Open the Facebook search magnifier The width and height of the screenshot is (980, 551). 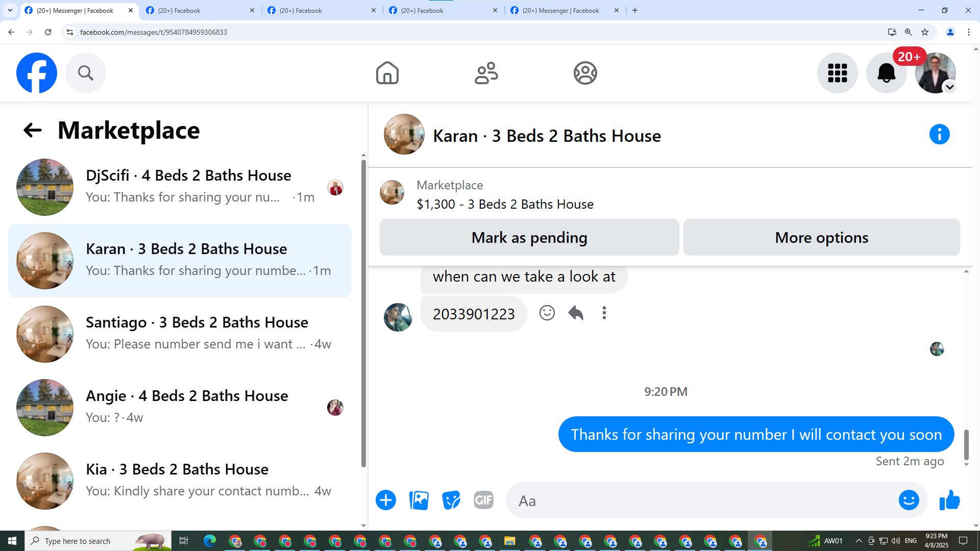tap(85, 73)
